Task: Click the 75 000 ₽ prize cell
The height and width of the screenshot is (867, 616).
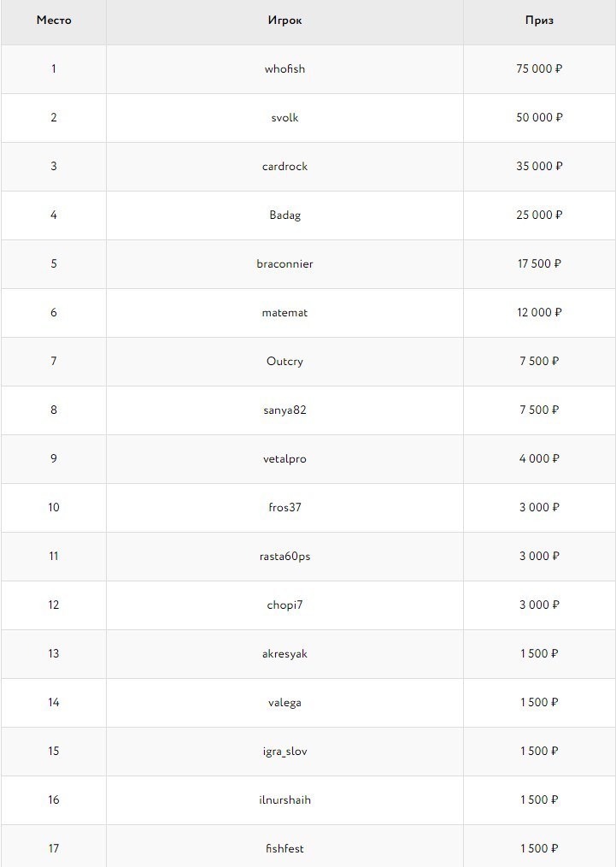Action: (x=539, y=69)
